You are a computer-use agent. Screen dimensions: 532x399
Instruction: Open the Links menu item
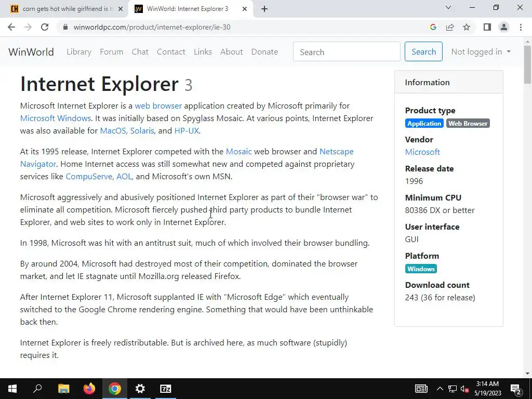(x=203, y=52)
